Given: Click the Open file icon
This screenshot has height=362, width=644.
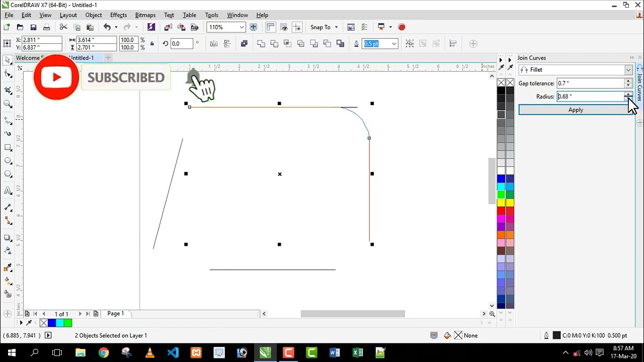Looking at the screenshot, I should (20, 27).
